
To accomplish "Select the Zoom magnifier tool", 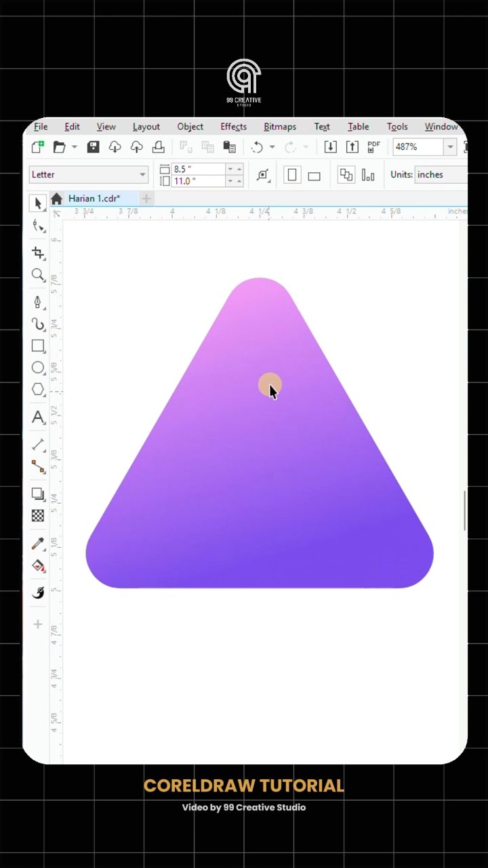I will click(38, 275).
